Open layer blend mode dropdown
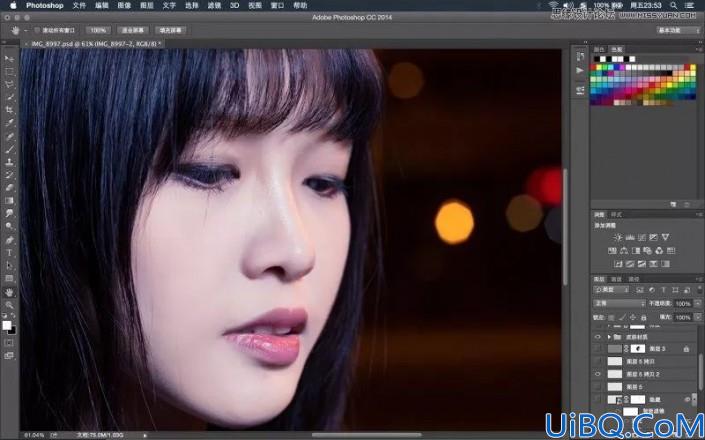The width and height of the screenshot is (705, 440). (619, 304)
